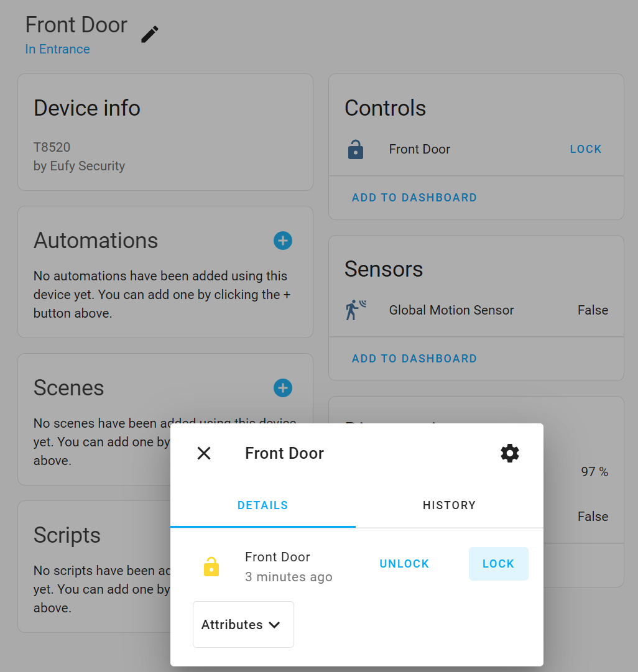Click the Global Motion Sensor icon
The height and width of the screenshot is (672, 638).
point(354,310)
